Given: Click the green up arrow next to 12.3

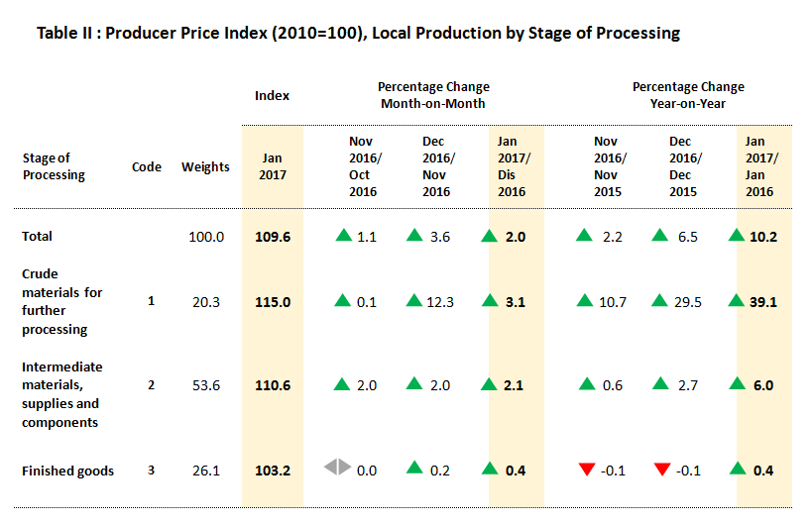Looking at the screenshot, I should point(415,300).
